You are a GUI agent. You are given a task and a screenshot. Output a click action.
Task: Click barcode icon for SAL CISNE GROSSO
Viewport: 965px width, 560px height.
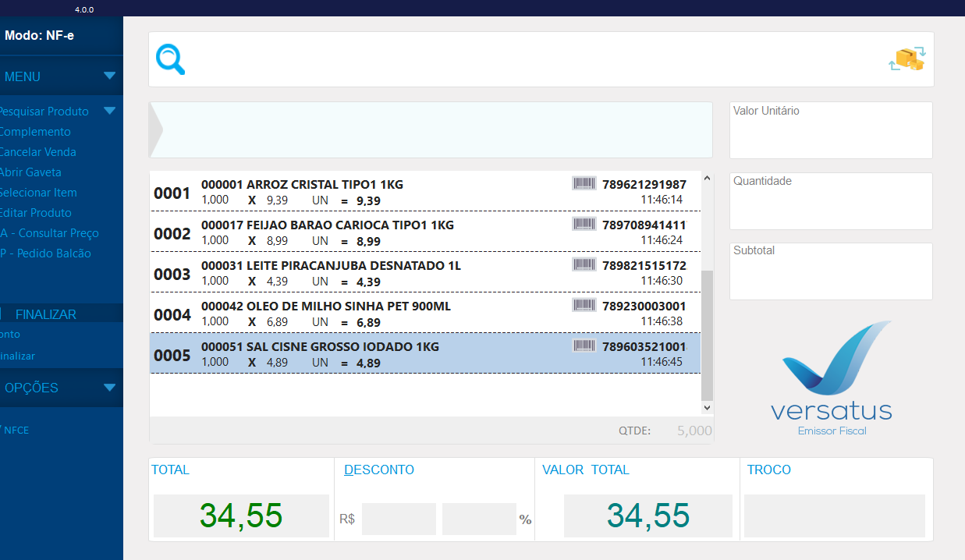584,346
